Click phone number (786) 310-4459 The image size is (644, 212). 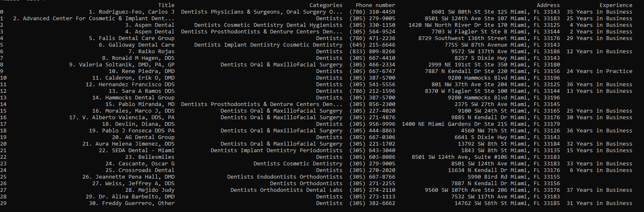(372, 12)
